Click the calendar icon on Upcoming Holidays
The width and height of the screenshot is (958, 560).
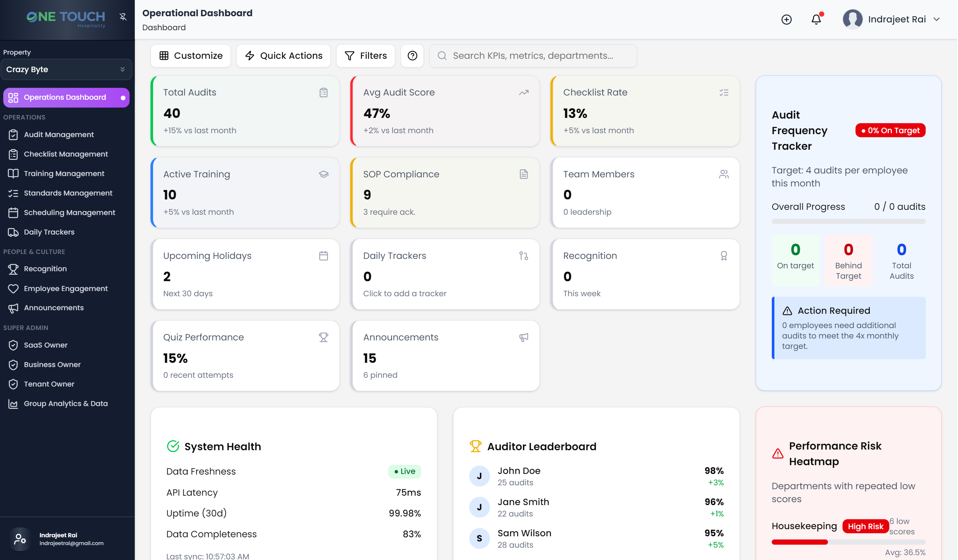[x=323, y=256]
